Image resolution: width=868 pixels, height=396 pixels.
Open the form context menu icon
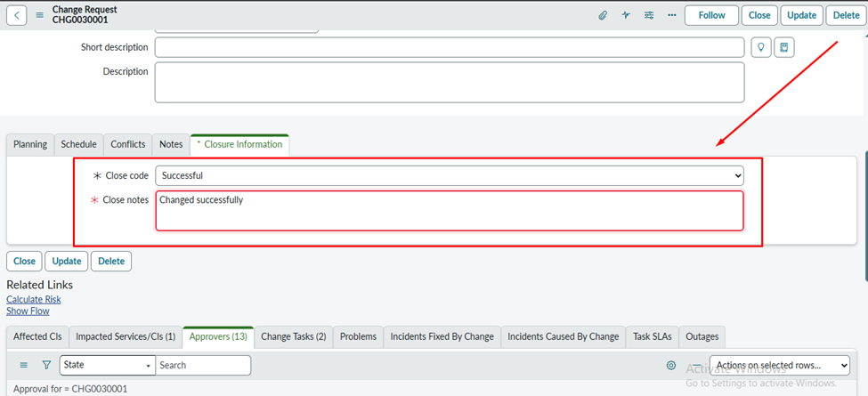click(x=40, y=15)
